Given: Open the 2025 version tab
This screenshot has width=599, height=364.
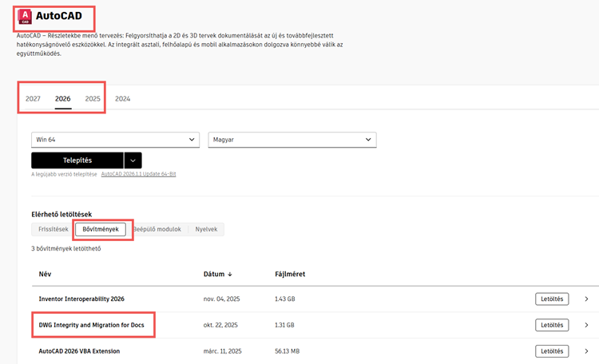Looking at the screenshot, I should click(93, 98).
